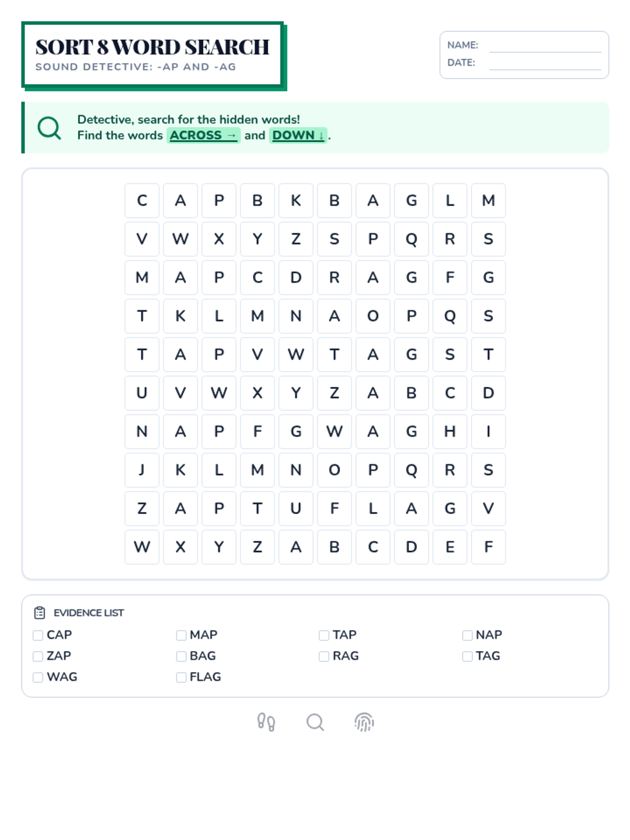Click the footprints icon at the bottom
The height and width of the screenshot is (840, 630).
tap(266, 722)
